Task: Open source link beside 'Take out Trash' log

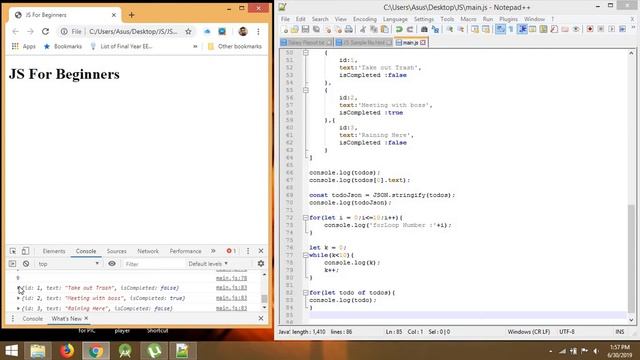Action: click(231, 288)
